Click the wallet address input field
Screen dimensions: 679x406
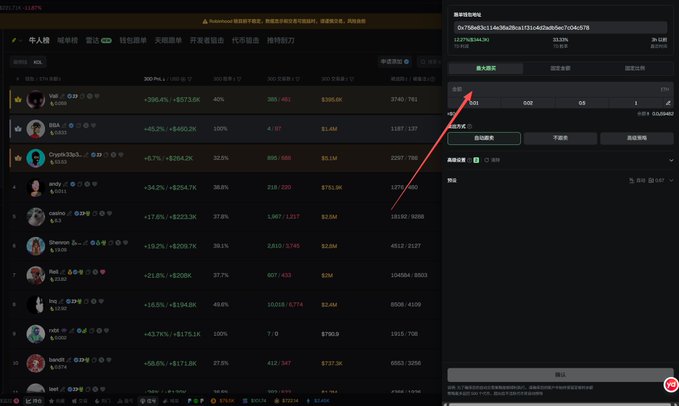tap(560, 28)
